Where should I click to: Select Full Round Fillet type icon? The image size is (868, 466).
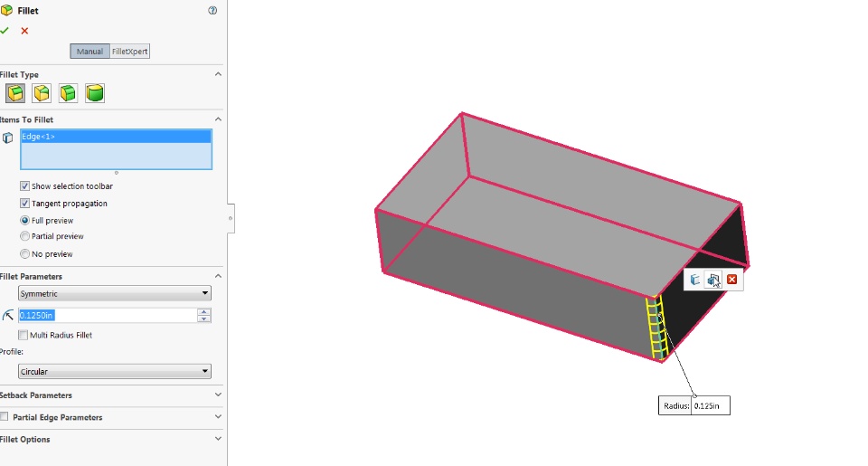coord(95,93)
